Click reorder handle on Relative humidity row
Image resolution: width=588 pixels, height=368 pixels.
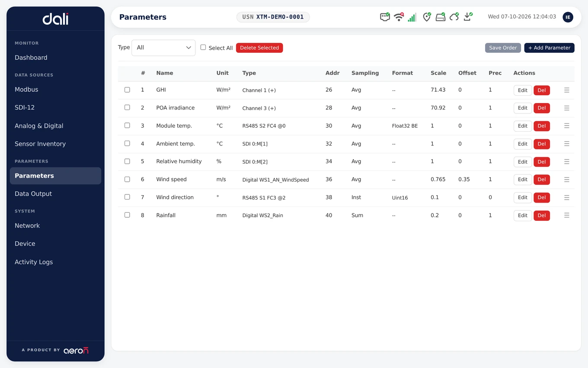(566, 161)
